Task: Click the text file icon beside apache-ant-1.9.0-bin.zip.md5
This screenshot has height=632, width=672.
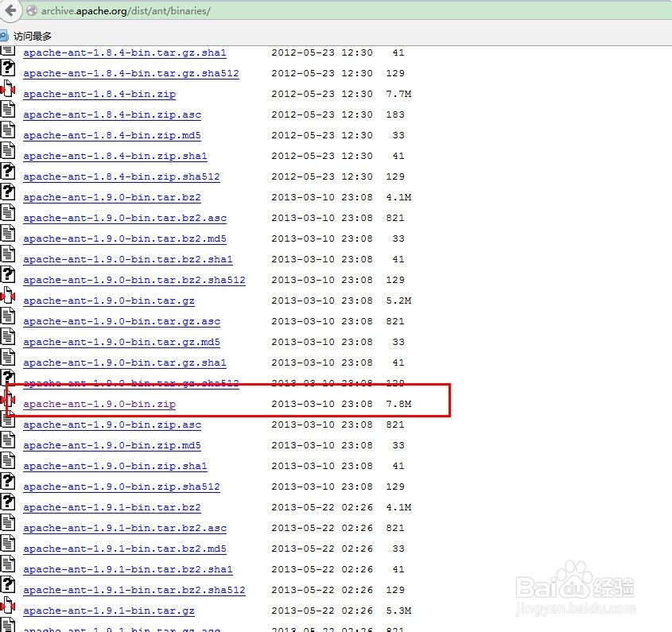Action: [x=8, y=440]
